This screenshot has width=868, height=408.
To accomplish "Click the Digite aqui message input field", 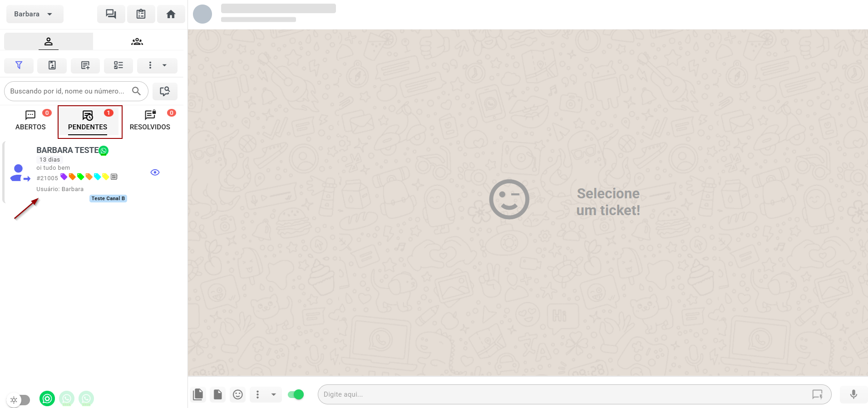I will pos(563,394).
